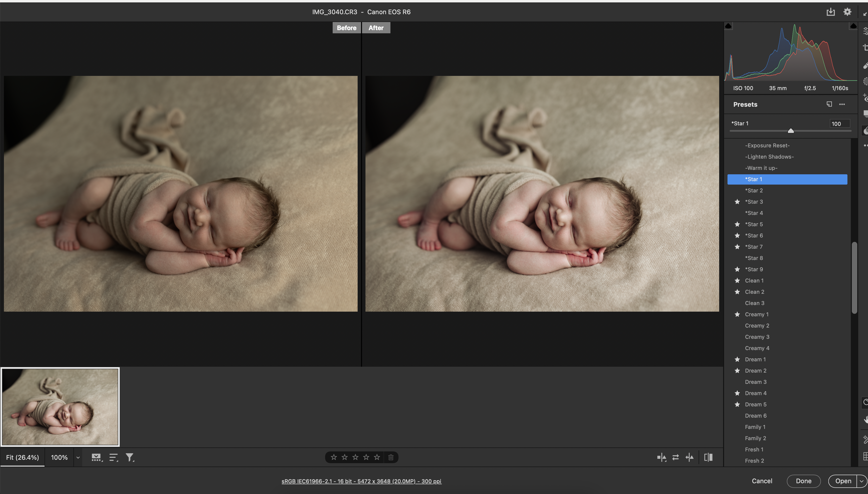Open the presets panel more options menu

[842, 104]
